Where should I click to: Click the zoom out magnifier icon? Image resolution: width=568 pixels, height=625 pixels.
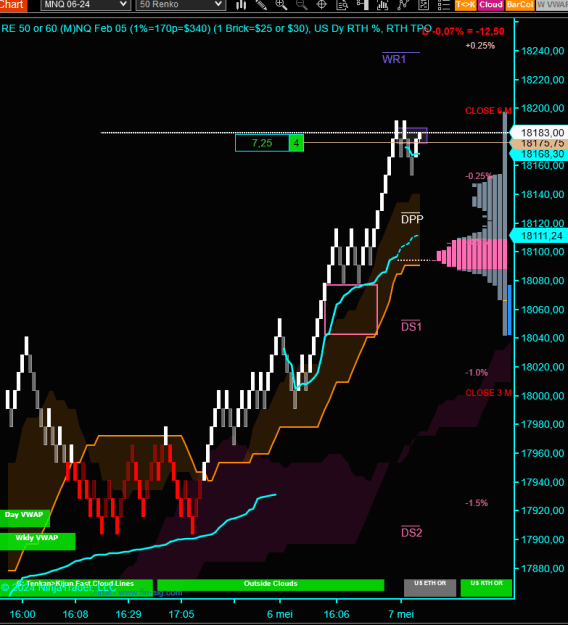pyautogui.click(x=302, y=5)
